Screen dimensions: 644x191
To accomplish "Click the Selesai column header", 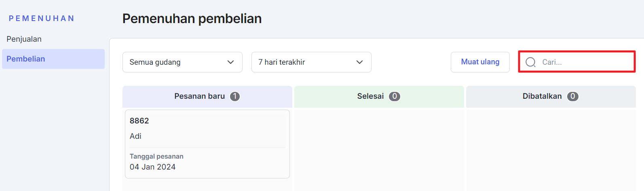I will pyautogui.click(x=379, y=96).
